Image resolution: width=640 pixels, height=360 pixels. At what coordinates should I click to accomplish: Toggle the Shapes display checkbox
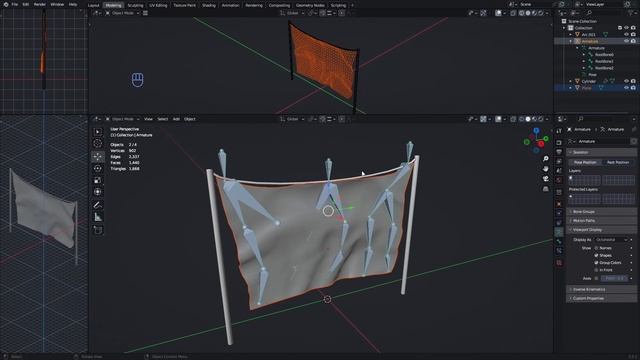point(596,255)
